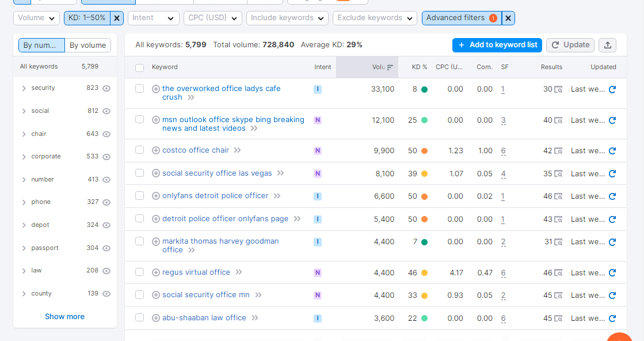The width and height of the screenshot is (644, 341).
Task: Toggle eye icon for passport group
Action: click(106, 248)
